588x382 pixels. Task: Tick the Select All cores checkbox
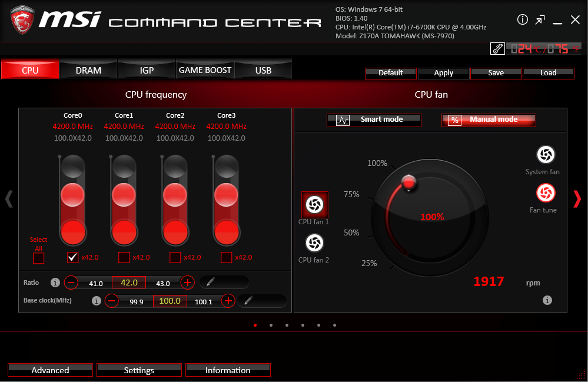point(39,258)
